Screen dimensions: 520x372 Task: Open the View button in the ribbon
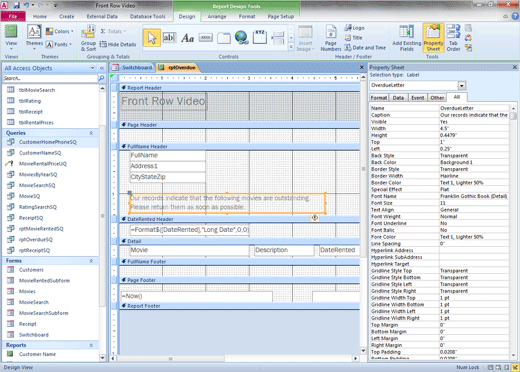(x=11, y=37)
